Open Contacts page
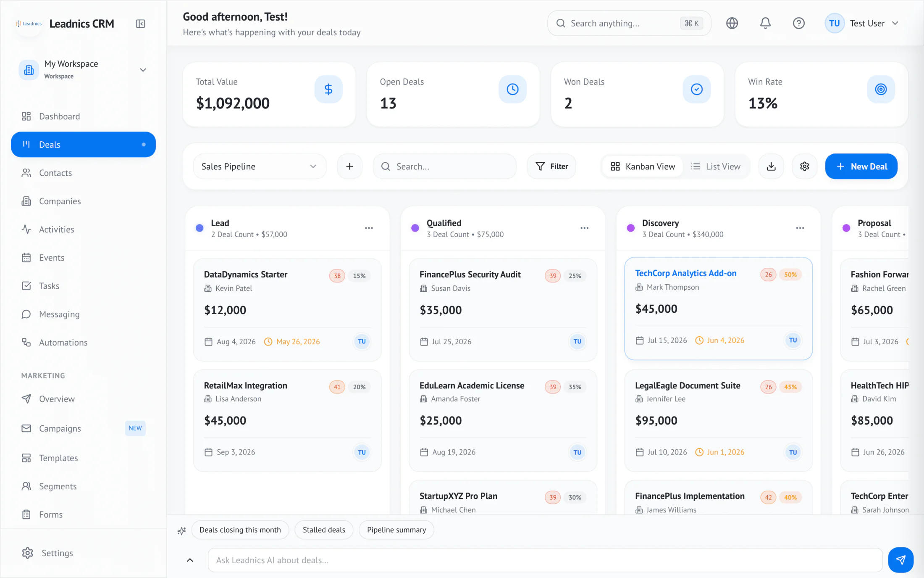Viewport: 924px width, 578px height. 83,173
